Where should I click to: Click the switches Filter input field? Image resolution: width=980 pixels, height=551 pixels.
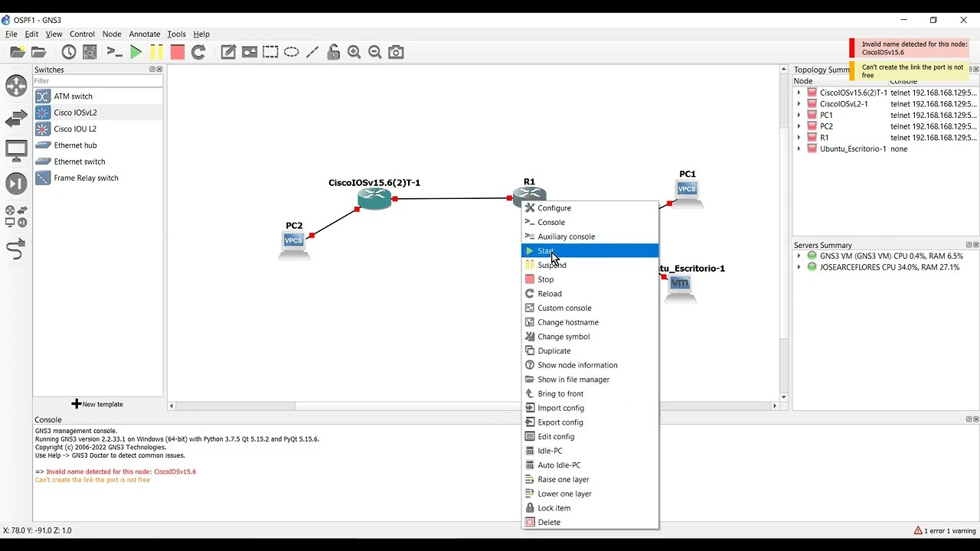[x=98, y=80]
